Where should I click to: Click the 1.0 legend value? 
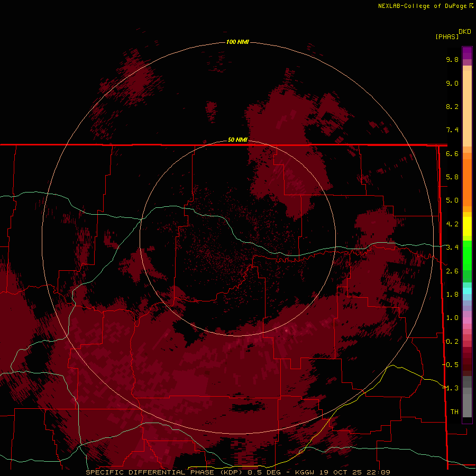click(452, 318)
